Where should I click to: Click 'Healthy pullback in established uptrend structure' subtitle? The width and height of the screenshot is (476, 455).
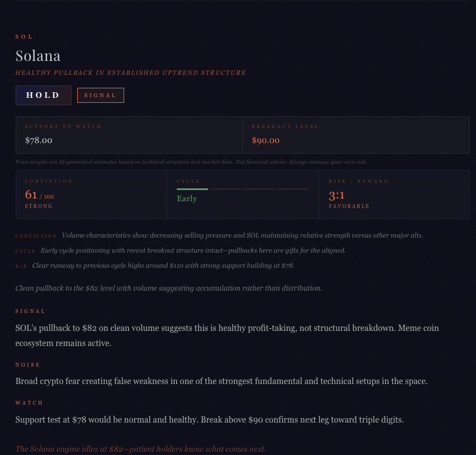pyautogui.click(x=130, y=73)
